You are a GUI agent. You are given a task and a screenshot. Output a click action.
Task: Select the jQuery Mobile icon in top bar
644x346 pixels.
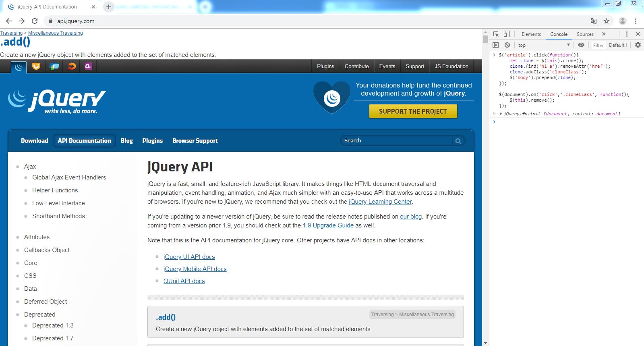tap(54, 66)
